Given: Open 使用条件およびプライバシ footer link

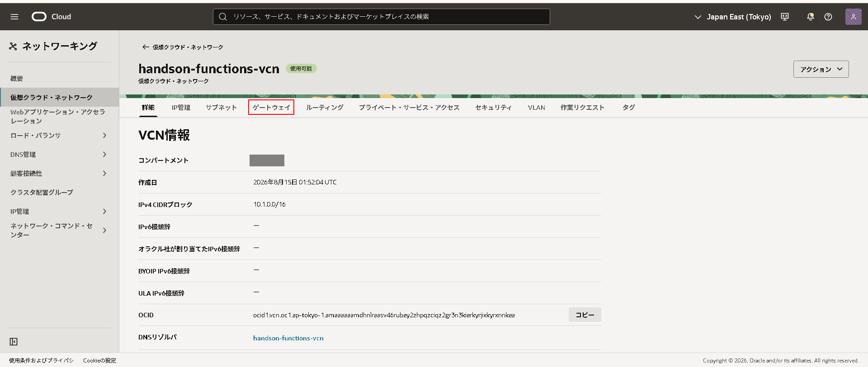Looking at the screenshot, I should (41, 361).
